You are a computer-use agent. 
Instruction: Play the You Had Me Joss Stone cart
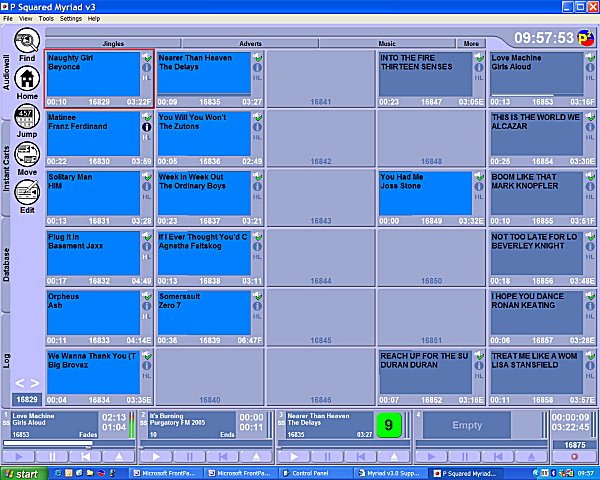(424, 195)
